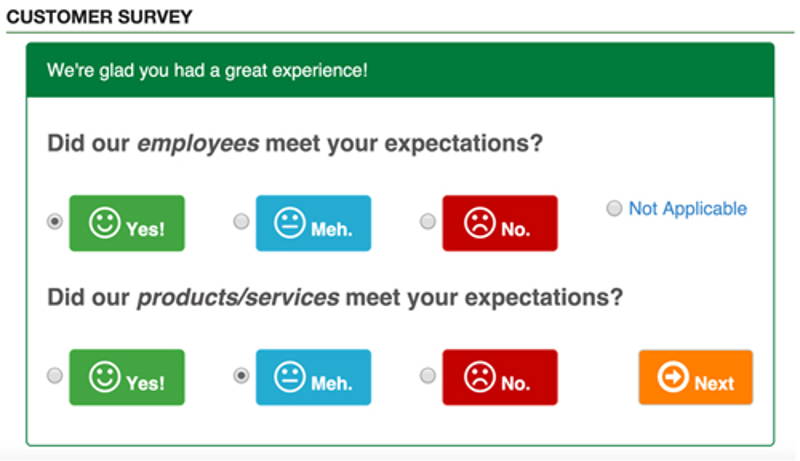This screenshot has height=461, width=800.
Task: Click smiley face icon in employees Yes button
Action: coord(105,223)
